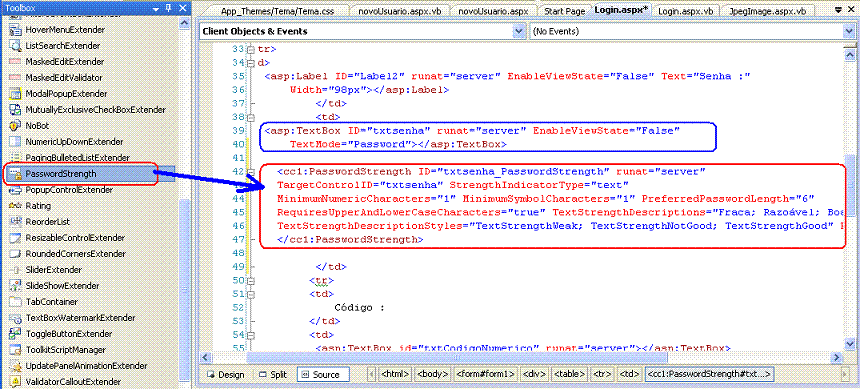Select ModalPopupExtender icon in Toolbox

(x=15, y=94)
